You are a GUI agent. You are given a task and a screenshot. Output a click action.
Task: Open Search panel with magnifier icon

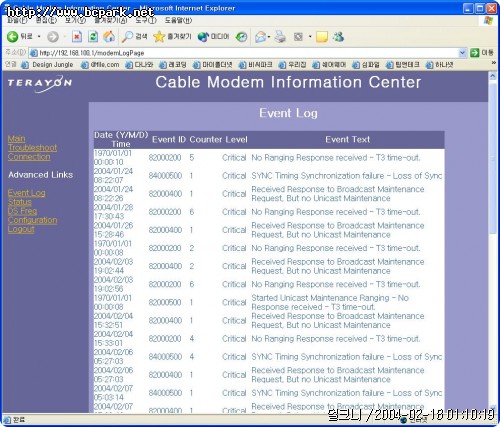tap(134, 37)
